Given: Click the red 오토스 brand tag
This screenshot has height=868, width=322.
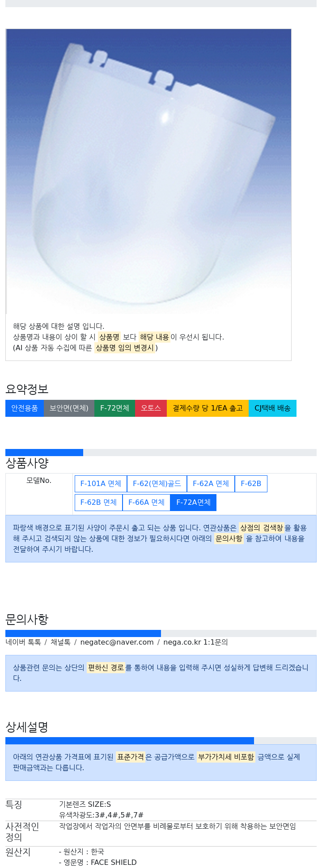Looking at the screenshot, I should [151, 408].
